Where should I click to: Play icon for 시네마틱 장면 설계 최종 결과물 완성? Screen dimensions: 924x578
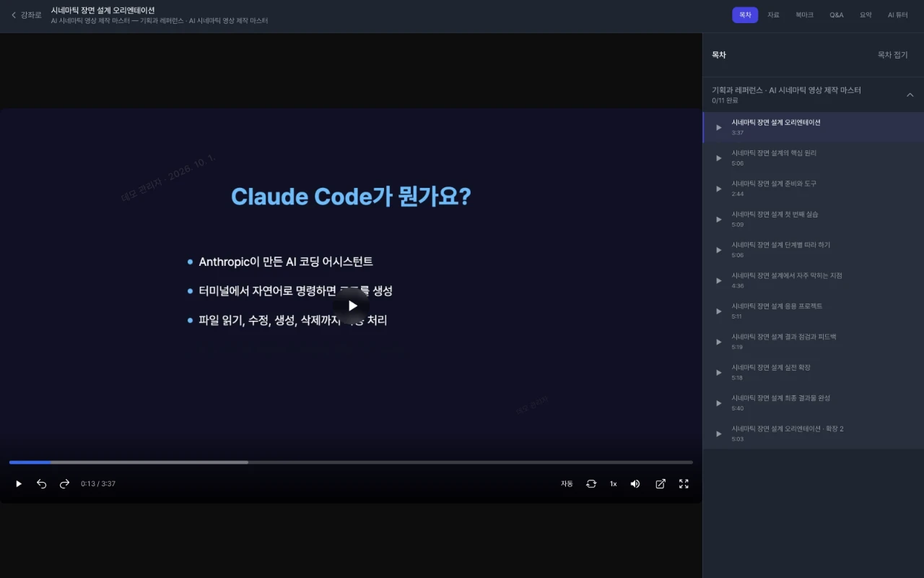718,403
